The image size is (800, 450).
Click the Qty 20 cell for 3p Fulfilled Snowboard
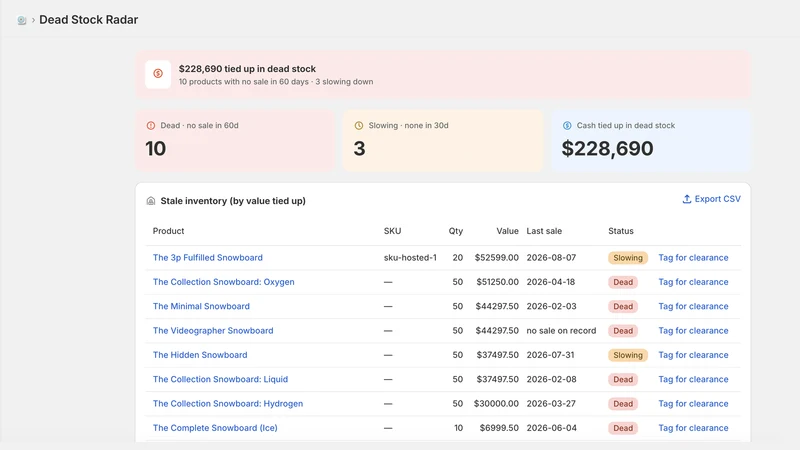(458, 258)
